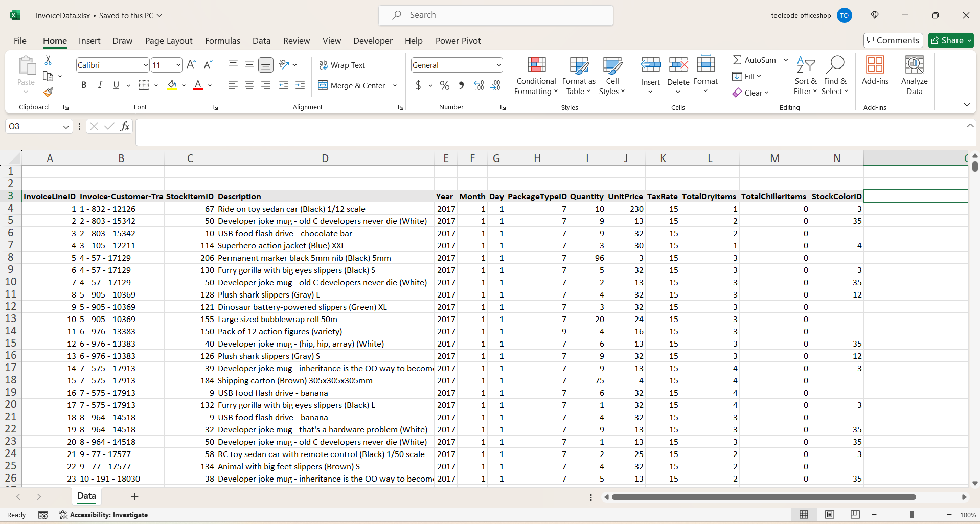Switch to the Page Layout tab
Image resolution: width=980 pixels, height=524 pixels.
coord(168,41)
